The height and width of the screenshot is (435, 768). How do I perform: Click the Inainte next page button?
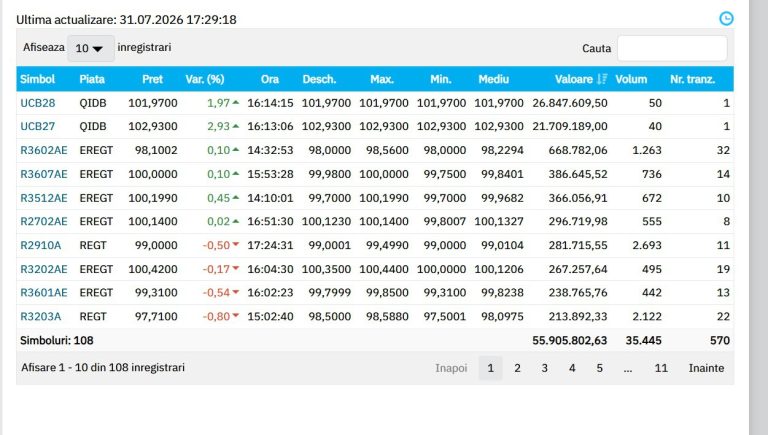pos(706,368)
